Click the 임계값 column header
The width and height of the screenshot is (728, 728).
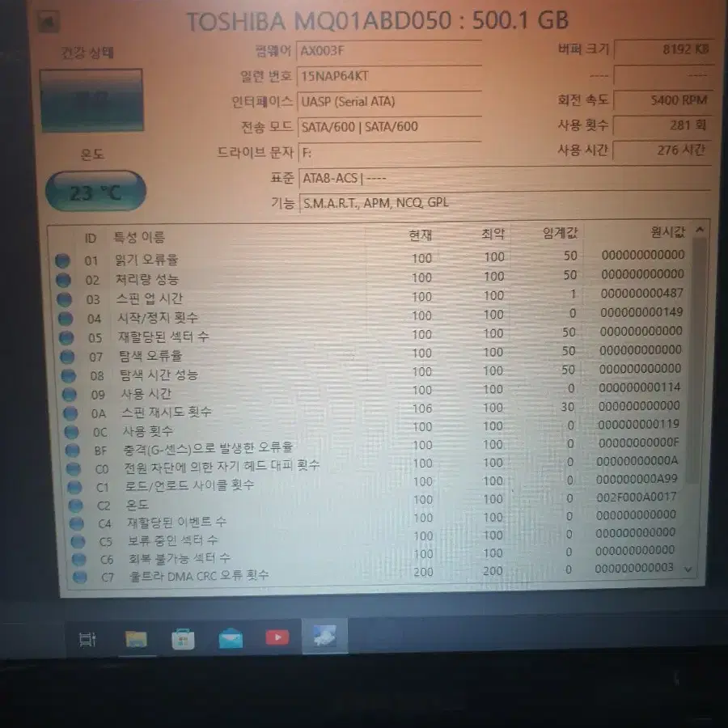tap(561, 233)
